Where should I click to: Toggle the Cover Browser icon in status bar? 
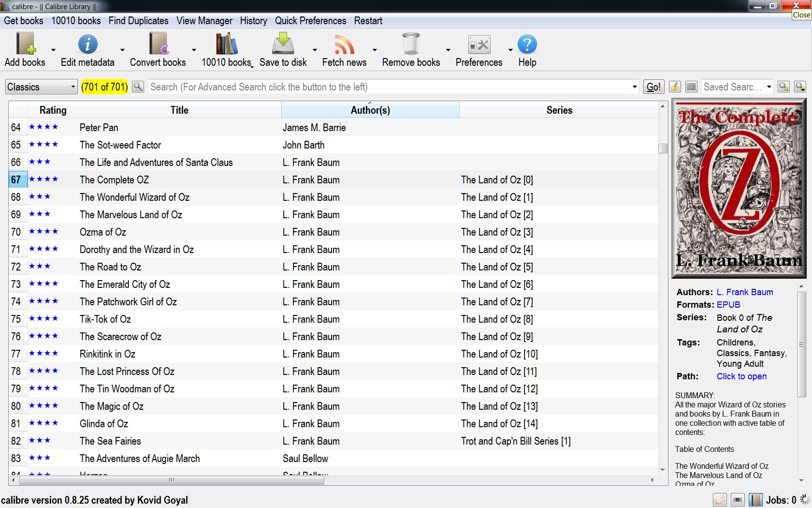738,500
